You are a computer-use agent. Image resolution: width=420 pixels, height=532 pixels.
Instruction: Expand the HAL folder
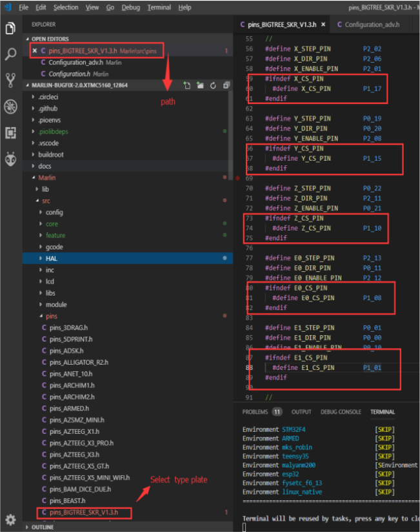(x=52, y=258)
